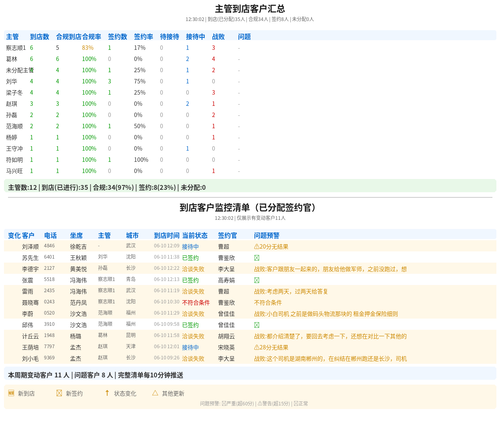Select the 当前状态 column header
500x426 pixels.
[x=195, y=235]
